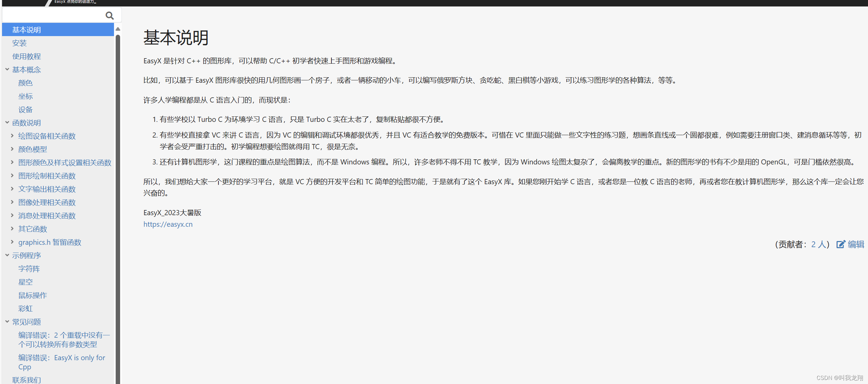Open the 字符阵 example
Screen dimensions: 868x384
click(29, 269)
